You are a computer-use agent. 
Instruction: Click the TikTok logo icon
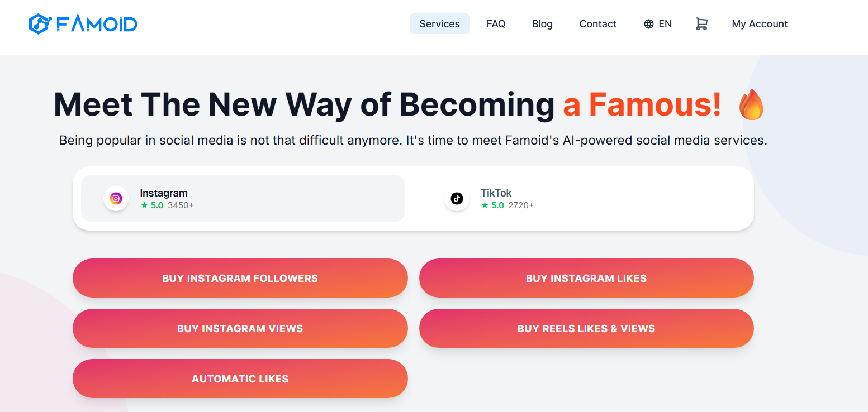[x=457, y=198]
